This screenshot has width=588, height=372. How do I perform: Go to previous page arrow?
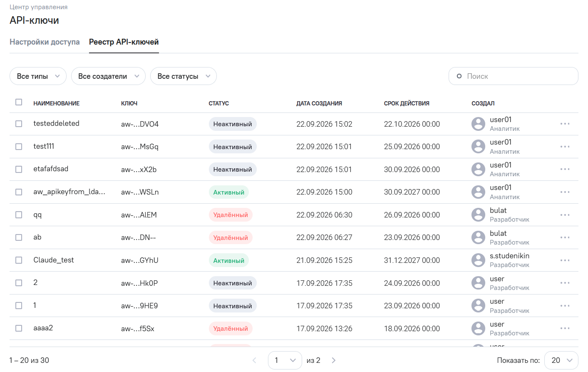[x=254, y=360]
